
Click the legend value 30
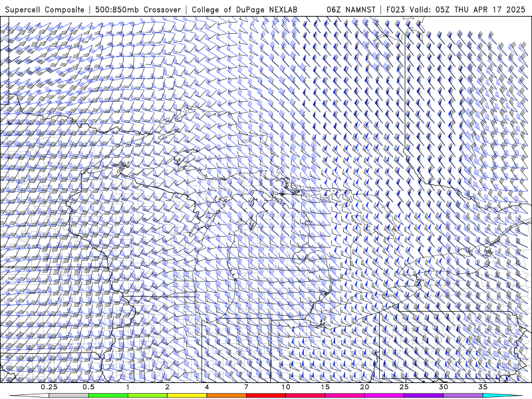click(444, 387)
